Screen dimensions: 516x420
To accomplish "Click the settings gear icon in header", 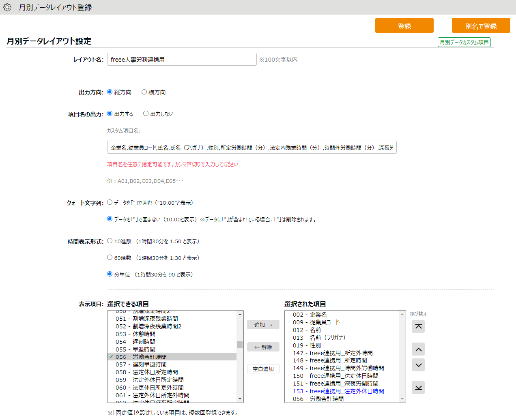I will (7, 7).
